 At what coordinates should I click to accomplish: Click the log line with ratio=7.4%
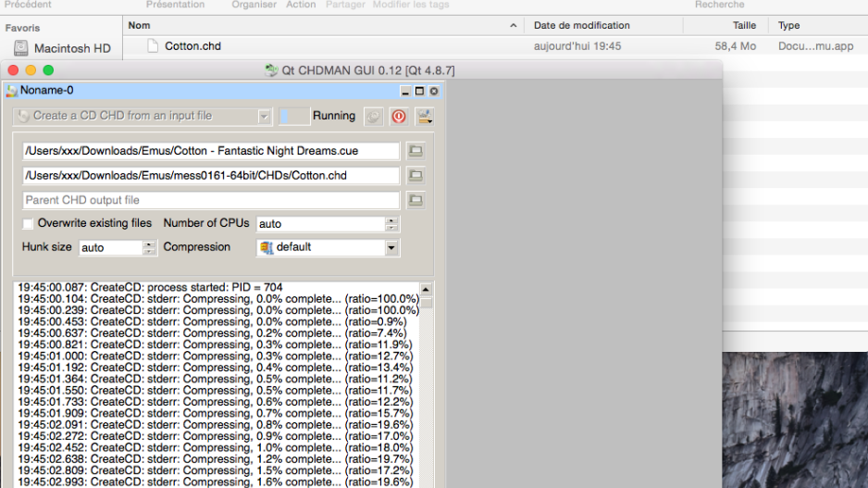[x=212, y=333]
